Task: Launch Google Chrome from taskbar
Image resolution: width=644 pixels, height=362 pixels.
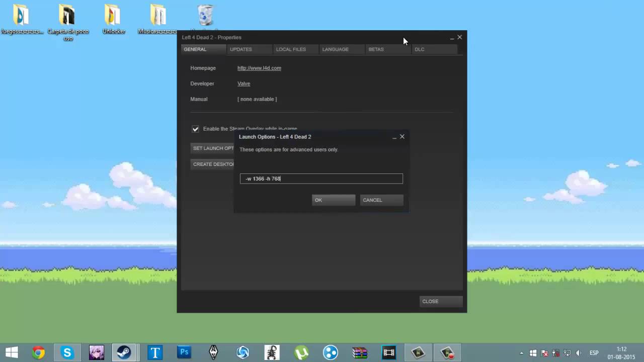Action: [38, 352]
